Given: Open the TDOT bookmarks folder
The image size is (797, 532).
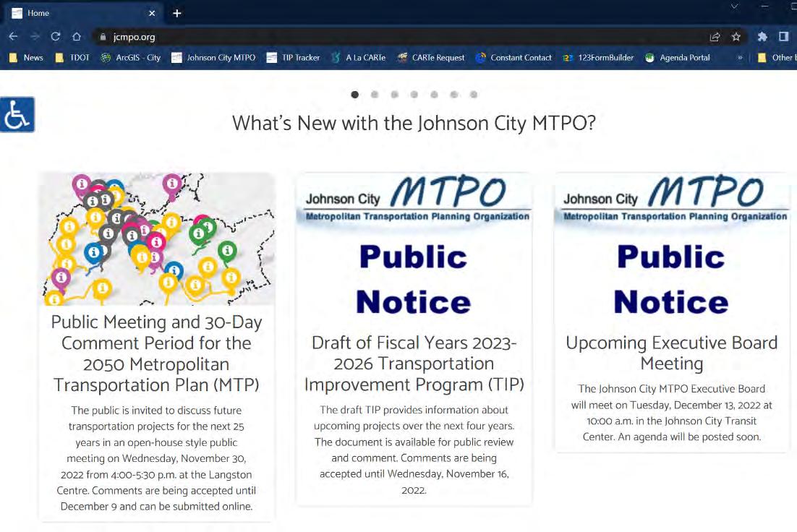Looking at the screenshot, I should pos(72,58).
